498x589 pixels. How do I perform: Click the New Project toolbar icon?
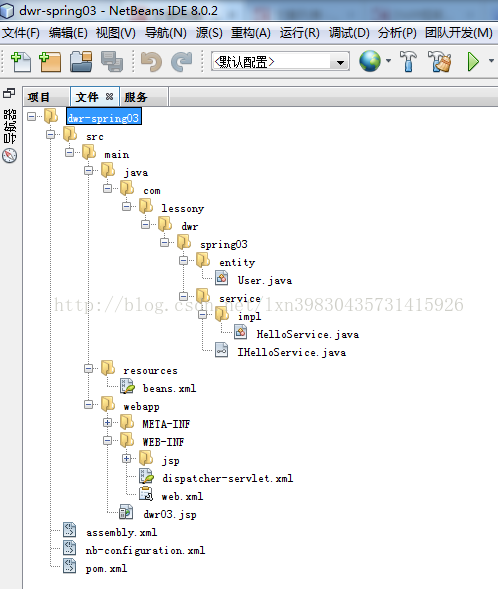(x=50, y=62)
